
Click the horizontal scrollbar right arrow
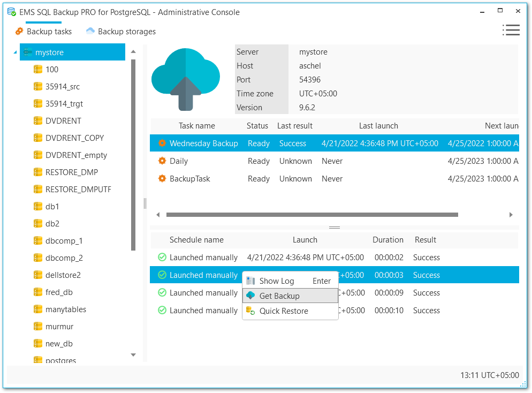511,214
